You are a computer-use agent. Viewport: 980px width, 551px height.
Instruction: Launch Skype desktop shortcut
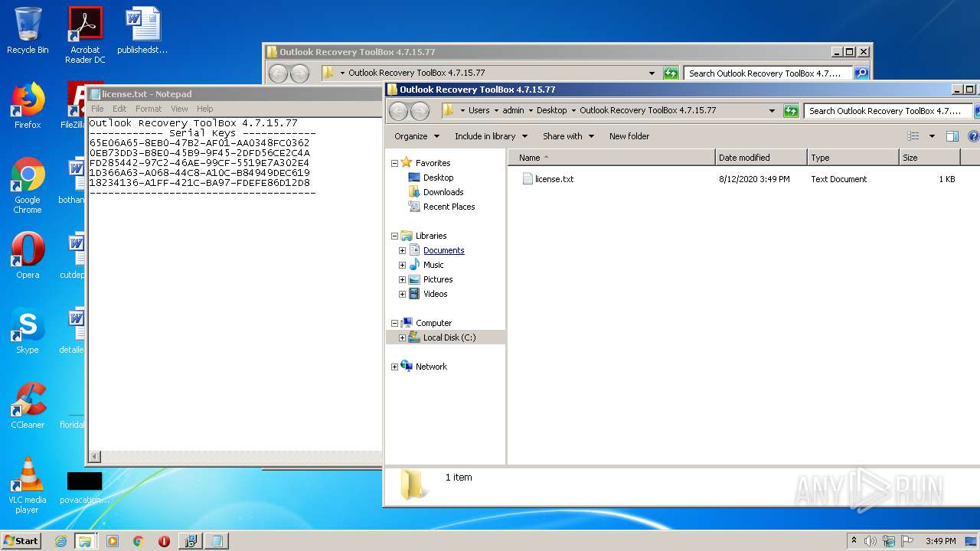click(28, 331)
